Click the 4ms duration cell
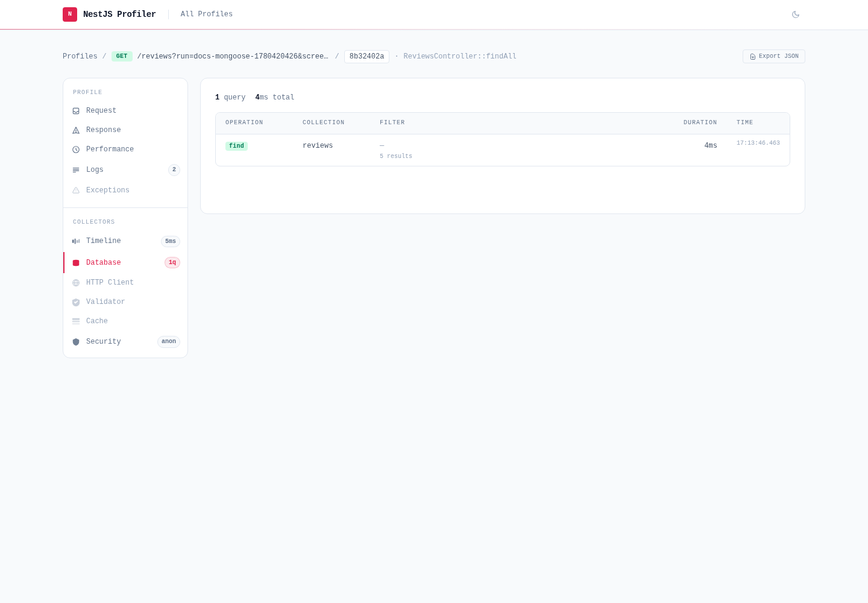Viewport: 868px width, 603px height. click(711, 146)
